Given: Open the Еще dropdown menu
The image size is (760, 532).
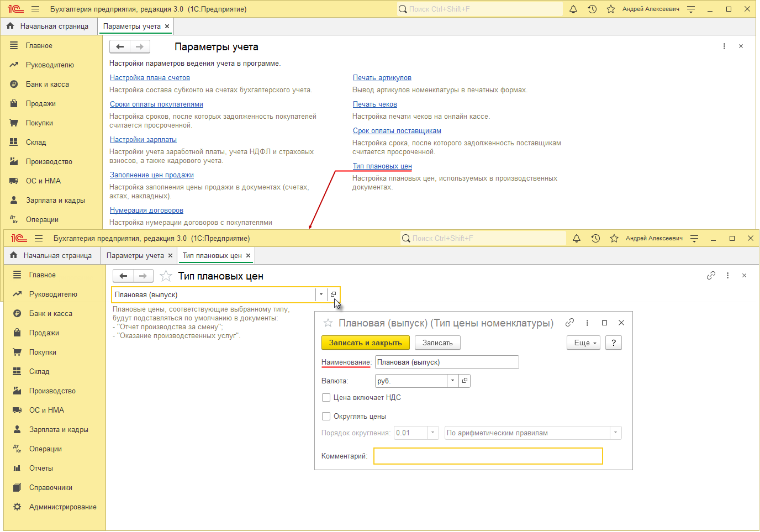Looking at the screenshot, I should [583, 343].
